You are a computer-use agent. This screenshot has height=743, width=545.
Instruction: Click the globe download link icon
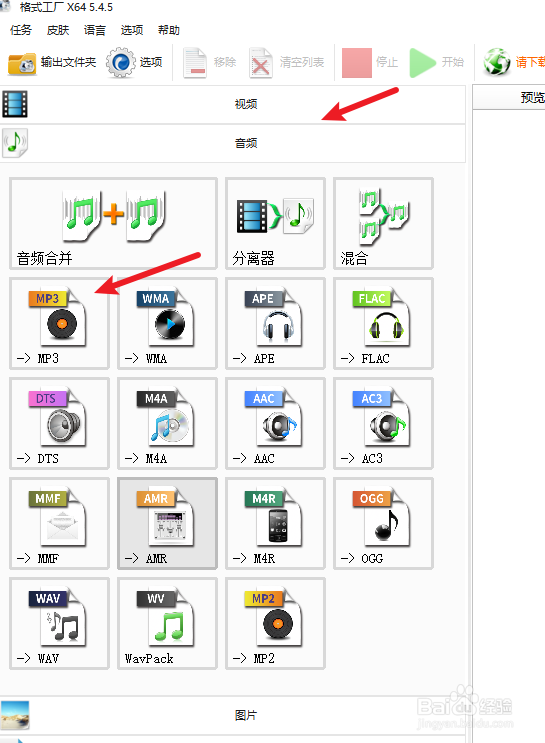pos(497,62)
